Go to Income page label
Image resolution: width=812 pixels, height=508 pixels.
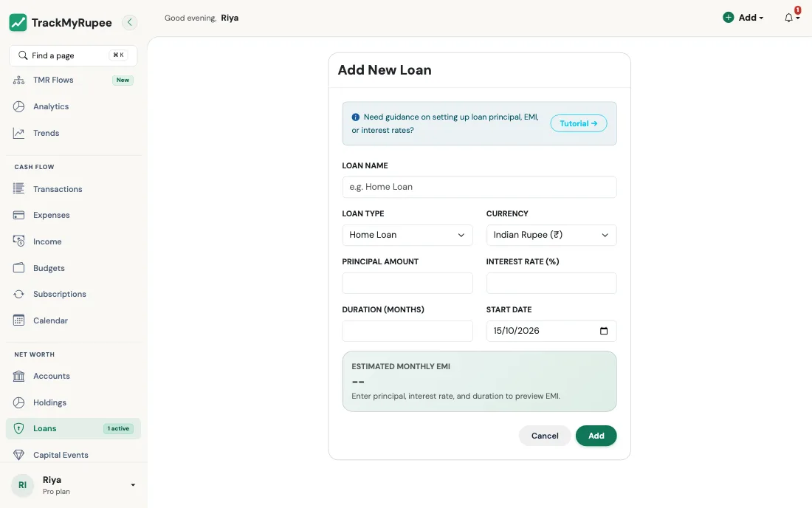coord(47,241)
